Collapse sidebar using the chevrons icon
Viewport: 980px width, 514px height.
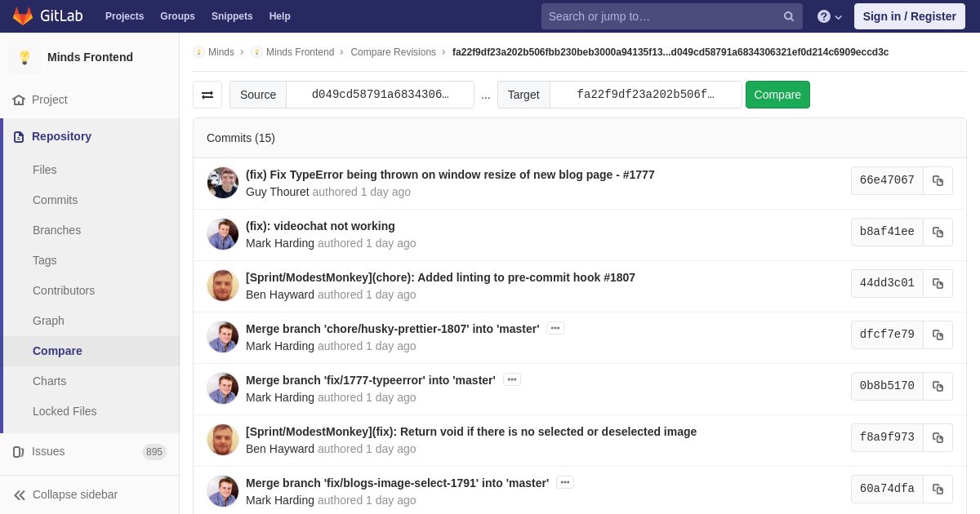(20, 495)
